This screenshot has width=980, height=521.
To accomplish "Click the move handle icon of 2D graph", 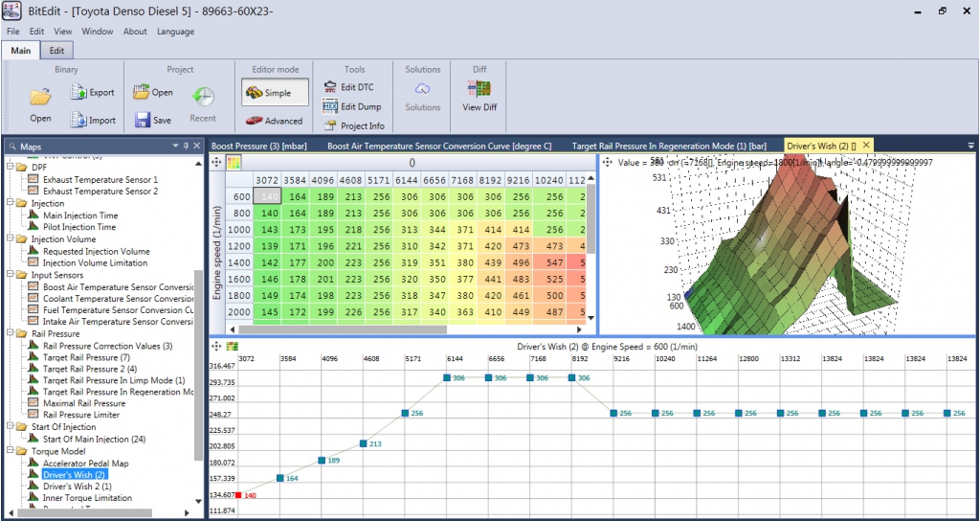I will [217, 346].
